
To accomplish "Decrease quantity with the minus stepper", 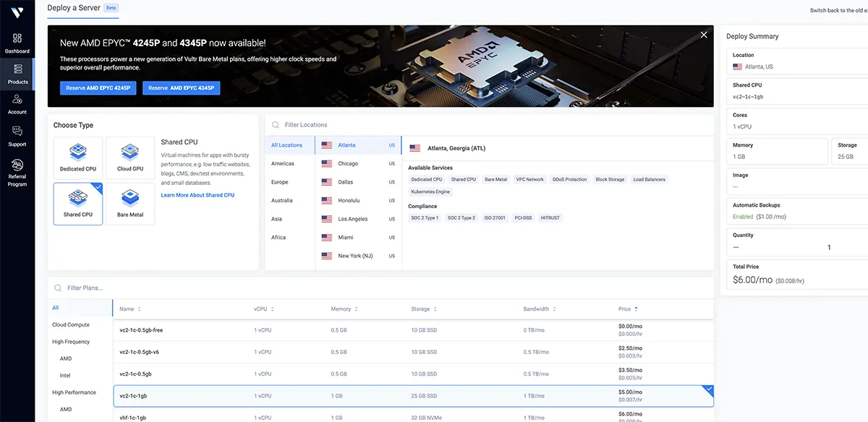I will coord(736,247).
